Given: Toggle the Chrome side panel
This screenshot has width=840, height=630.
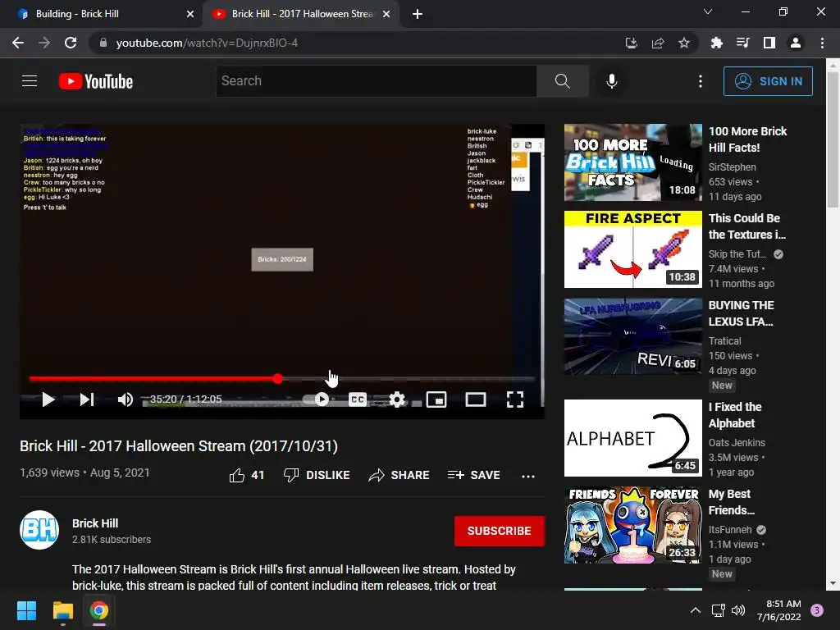Looking at the screenshot, I should coord(769,43).
